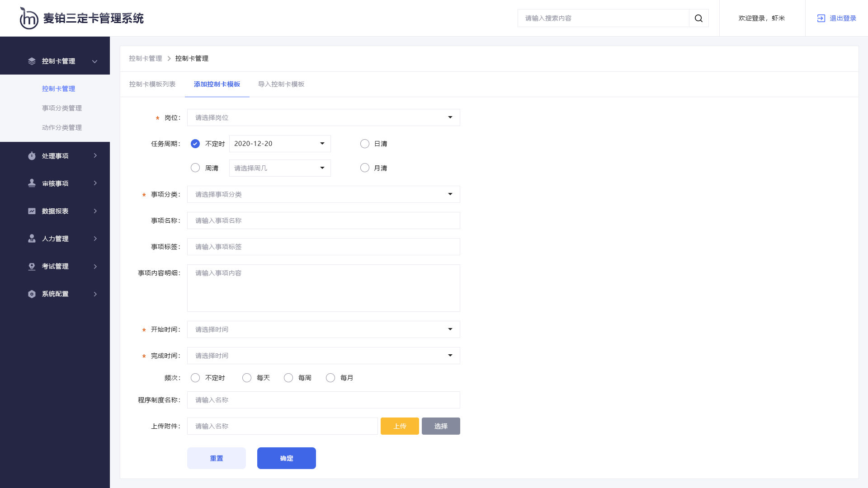The image size is (868, 488).
Task: Open 人力管理 using its people icon
Action: 31,239
